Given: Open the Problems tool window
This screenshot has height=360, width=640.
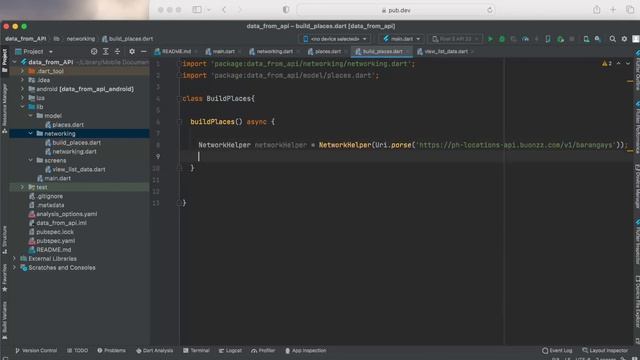Looking at the screenshot, I should (111, 350).
